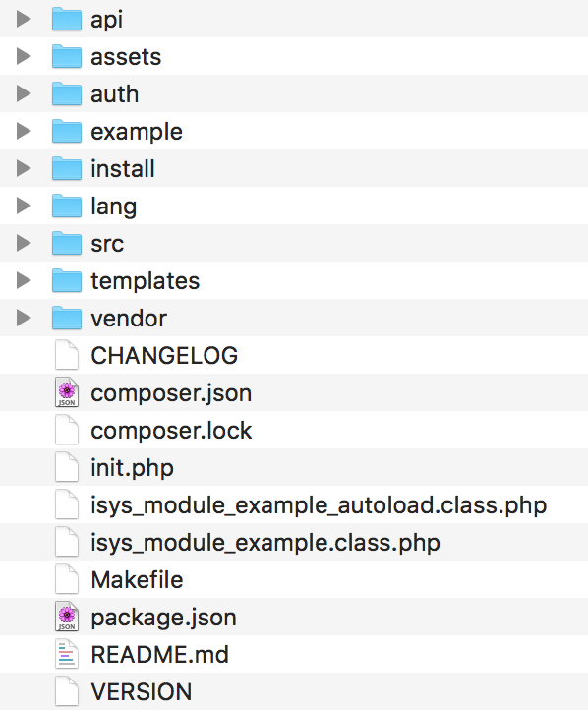Click the auth folder icon
Viewport: 588px width, 710px height.
pyautogui.click(x=67, y=93)
